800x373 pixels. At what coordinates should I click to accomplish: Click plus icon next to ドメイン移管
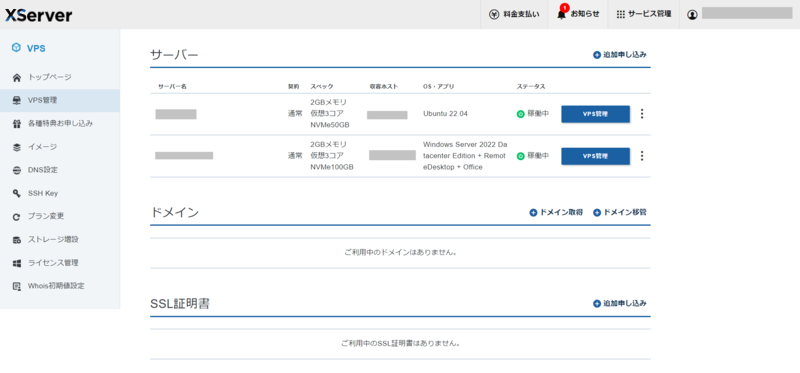(x=597, y=213)
